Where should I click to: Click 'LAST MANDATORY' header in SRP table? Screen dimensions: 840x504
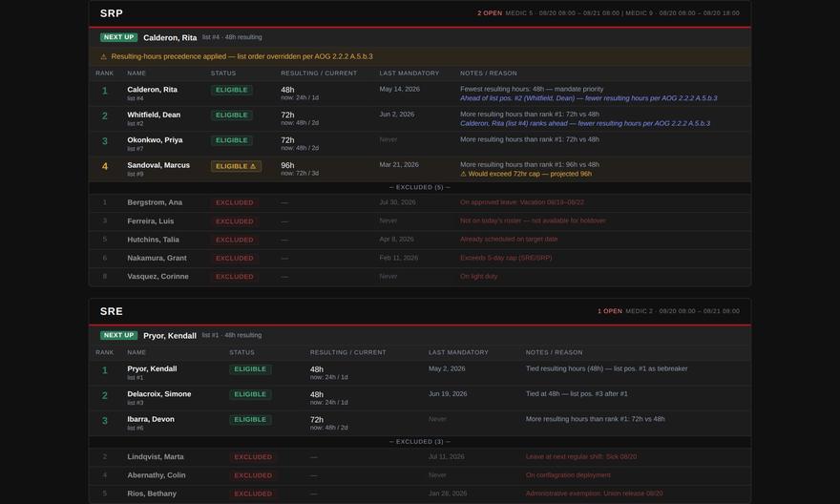coord(409,73)
